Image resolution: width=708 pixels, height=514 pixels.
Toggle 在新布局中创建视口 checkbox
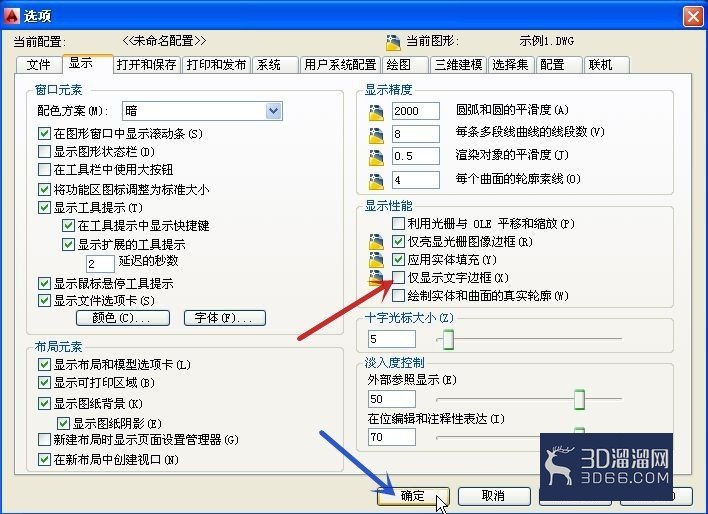pos(44,460)
